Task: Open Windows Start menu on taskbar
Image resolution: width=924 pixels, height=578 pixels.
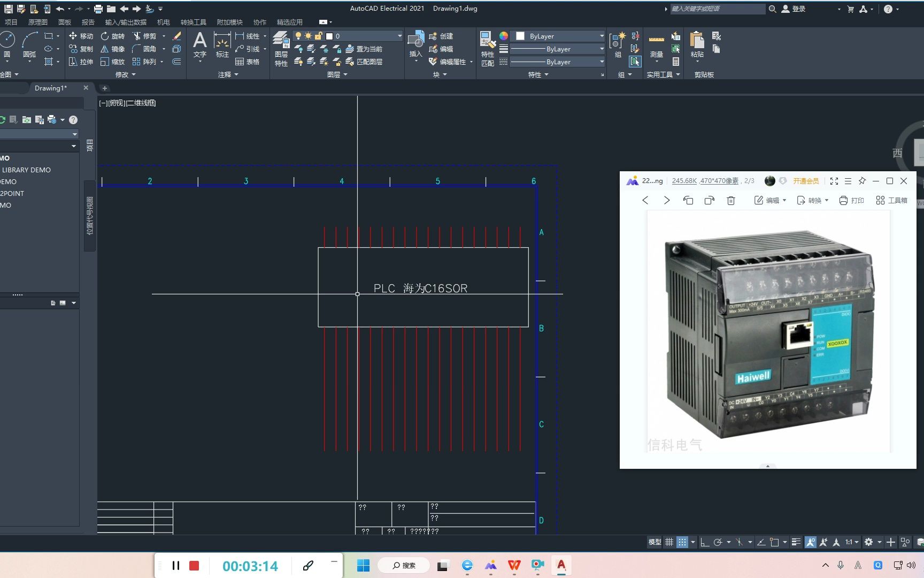Action: pyautogui.click(x=363, y=566)
